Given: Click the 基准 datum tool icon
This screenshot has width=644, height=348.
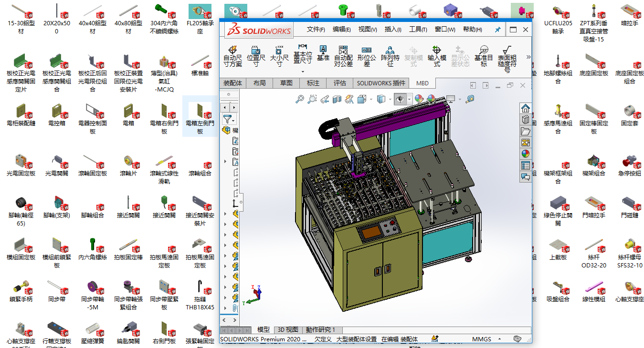Looking at the screenshot, I should 323,52.
